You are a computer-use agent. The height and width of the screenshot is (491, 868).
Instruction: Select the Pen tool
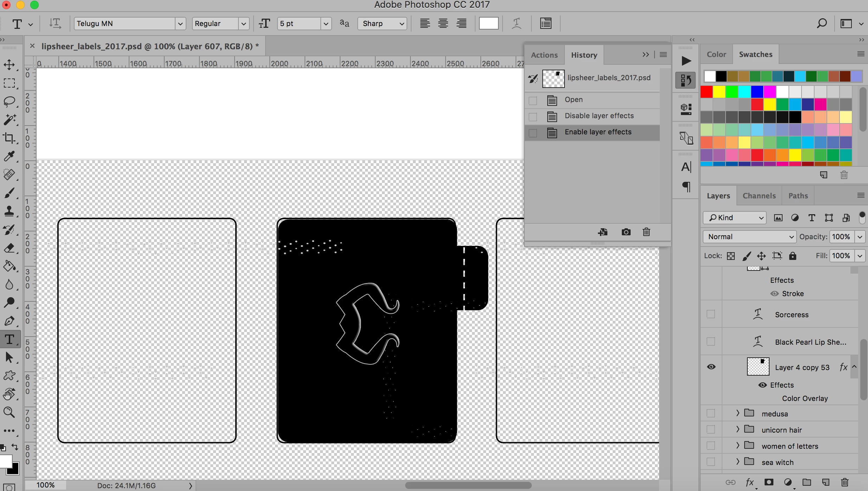point(9,321)
